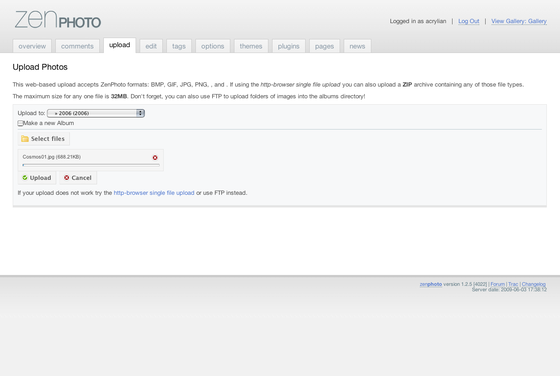Open the comments tab
Screen dimensions: 560x376
tap(77, 46)
